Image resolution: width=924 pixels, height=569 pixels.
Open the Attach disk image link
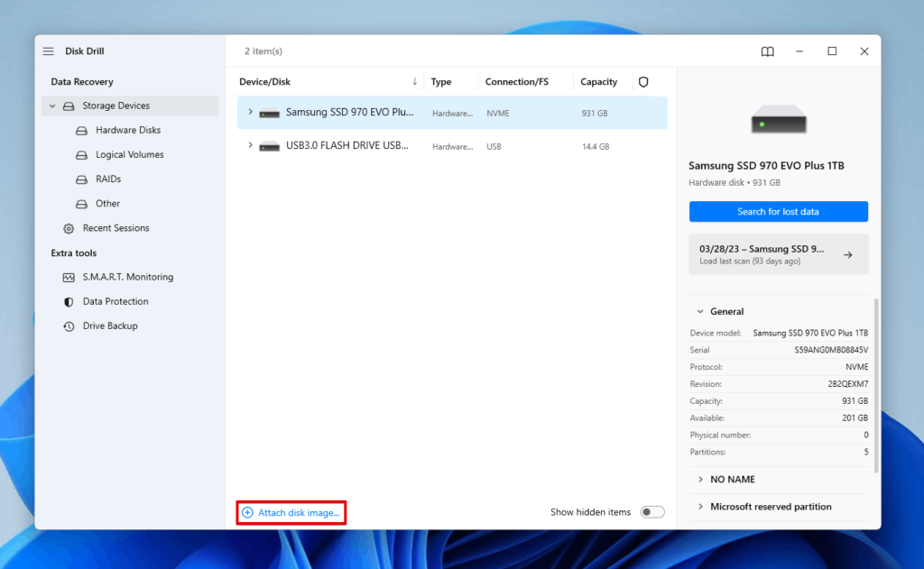click(x=291, y=511)
